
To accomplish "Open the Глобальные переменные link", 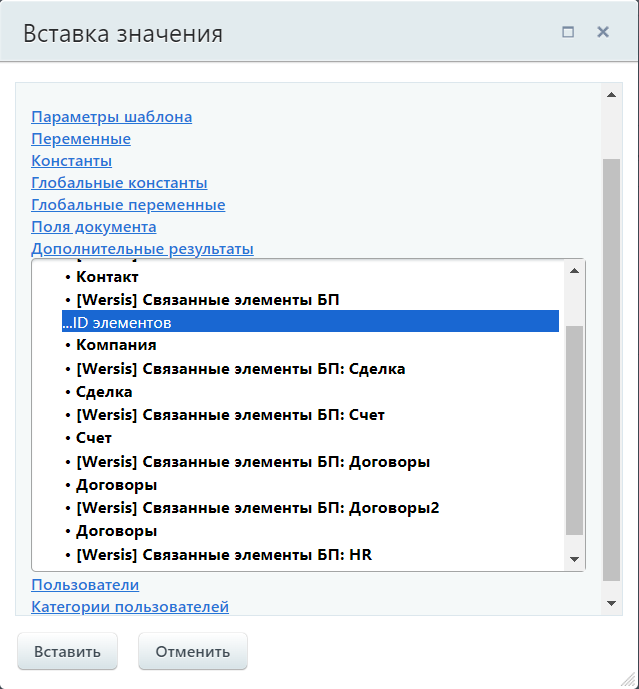I will 128,205.
